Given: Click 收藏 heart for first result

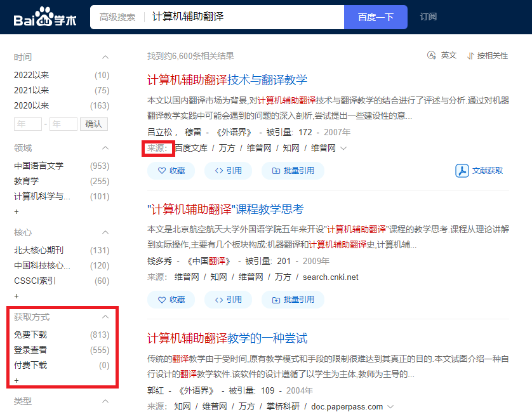Looking at the screenshot, I should pos(171,171).
